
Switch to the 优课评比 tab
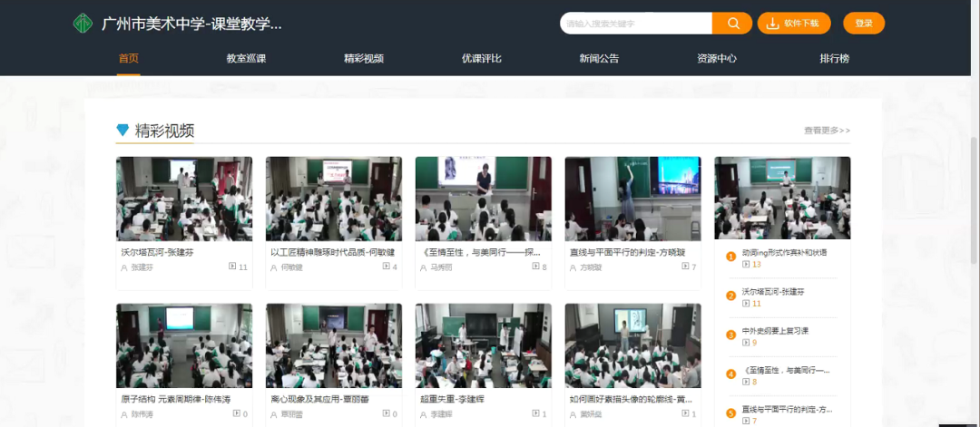[481, 59]
